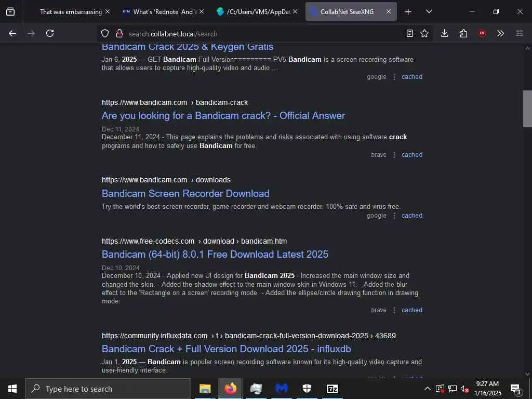
Task: Open Firefox View tab list icon
Action: (x=10, y=11)
